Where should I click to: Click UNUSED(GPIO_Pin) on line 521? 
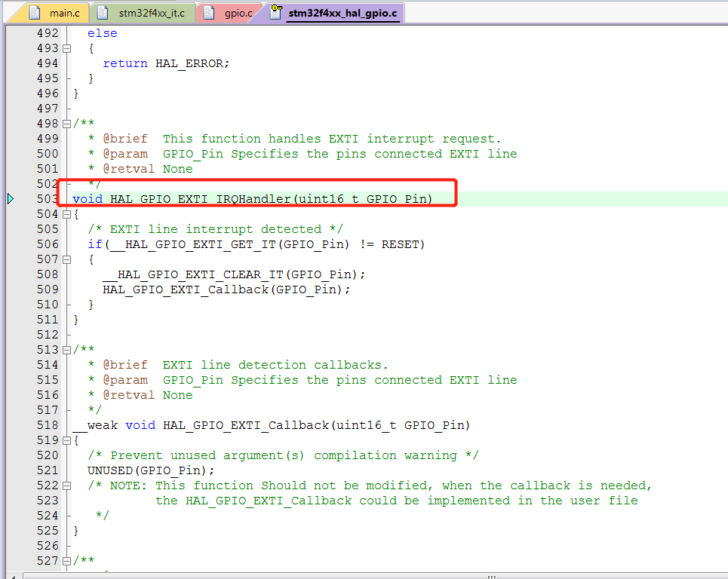coord(147,470)
